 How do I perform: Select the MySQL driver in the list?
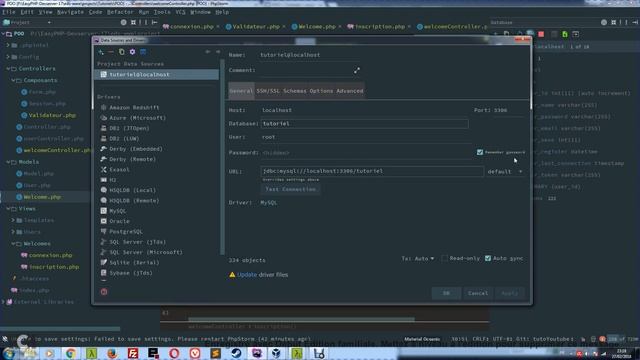[x=118, y=211]
